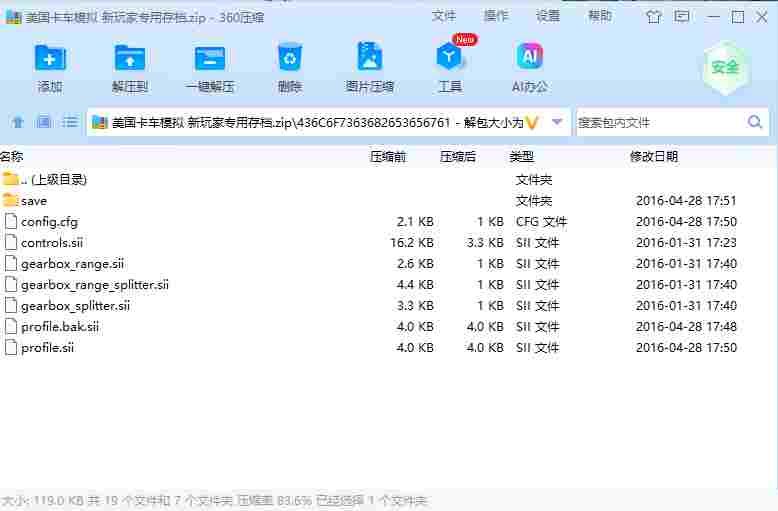This screenshot has height=511, width=778.
Task: Click the orange V badge in address bar
Action: coord(532,122)
